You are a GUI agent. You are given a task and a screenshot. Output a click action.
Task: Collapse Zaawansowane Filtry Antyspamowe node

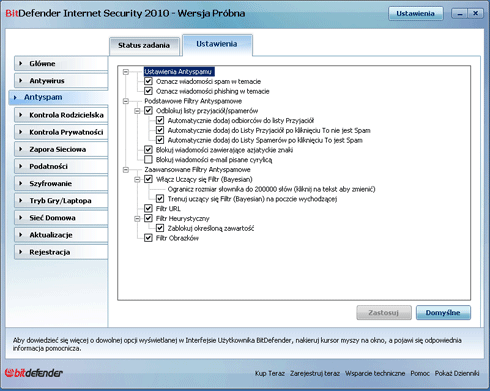click(126, 170)
